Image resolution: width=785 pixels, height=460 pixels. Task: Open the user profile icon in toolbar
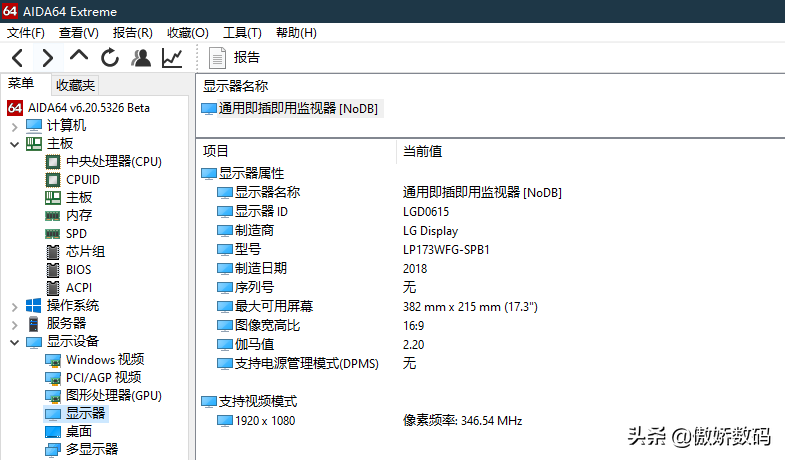(x=141, y=58)
